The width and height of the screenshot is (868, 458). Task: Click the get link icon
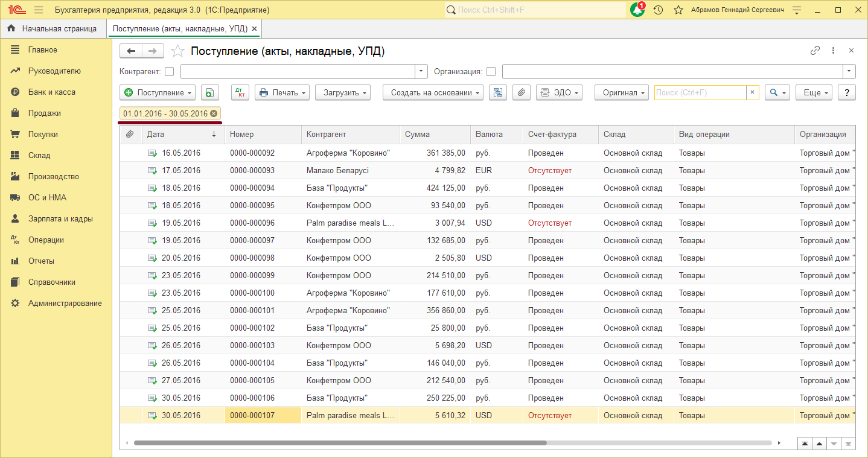[x=815, y=51]
